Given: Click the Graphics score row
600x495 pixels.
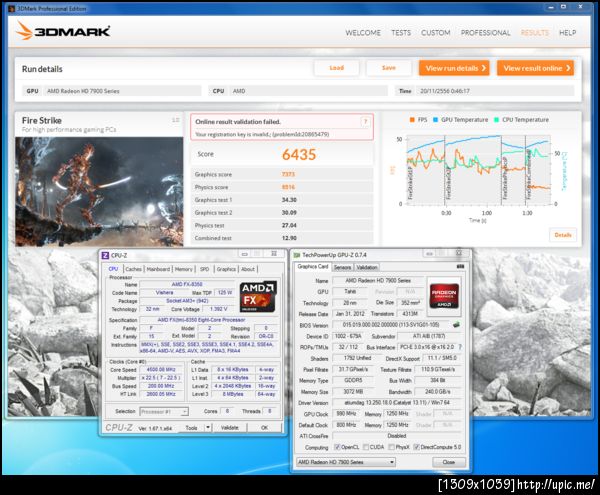Looking at the screenshot, I should tap(282, 174).
